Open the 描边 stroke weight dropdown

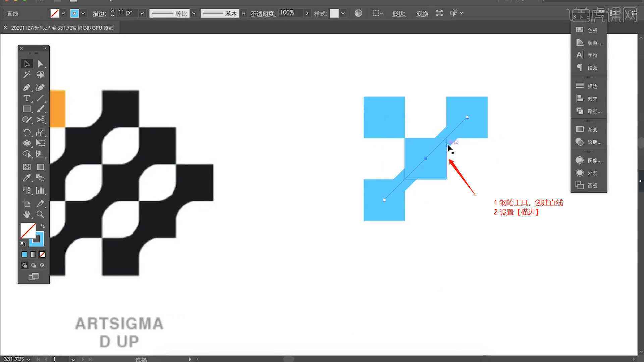click(x=143, y=13)
